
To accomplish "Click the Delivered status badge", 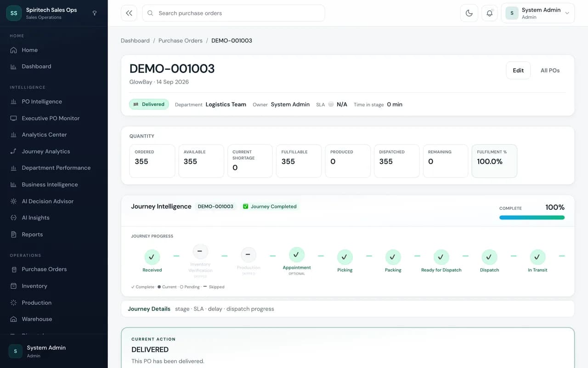I will (x=149, y=104).
